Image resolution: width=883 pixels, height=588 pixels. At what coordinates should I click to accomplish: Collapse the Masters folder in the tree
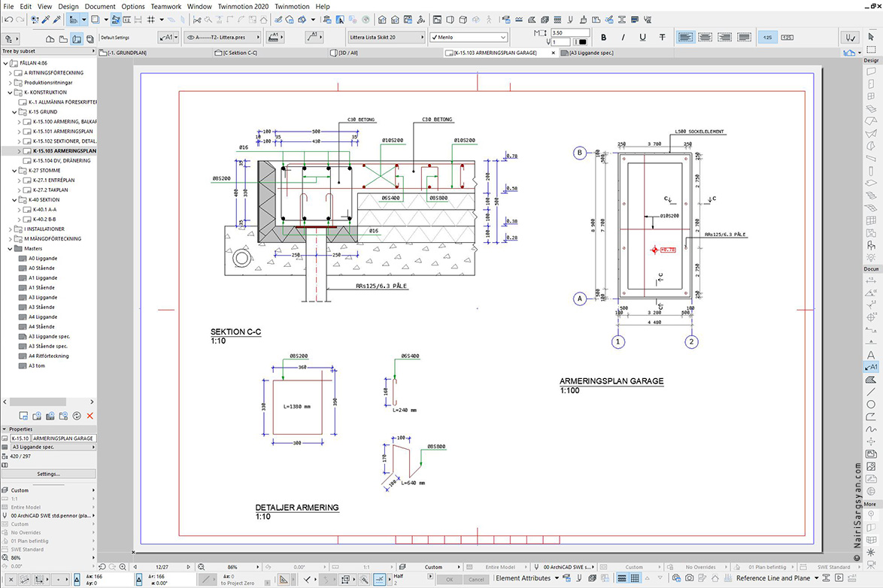10,248
